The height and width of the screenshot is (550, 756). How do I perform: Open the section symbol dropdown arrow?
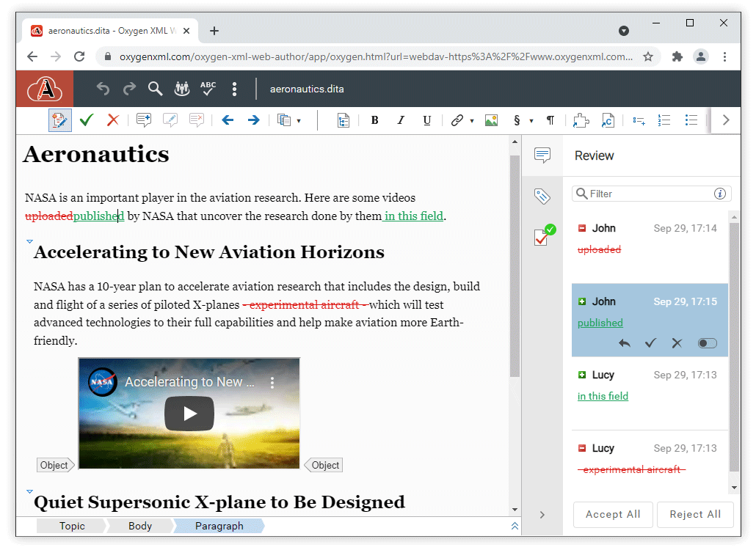point(531,121)
